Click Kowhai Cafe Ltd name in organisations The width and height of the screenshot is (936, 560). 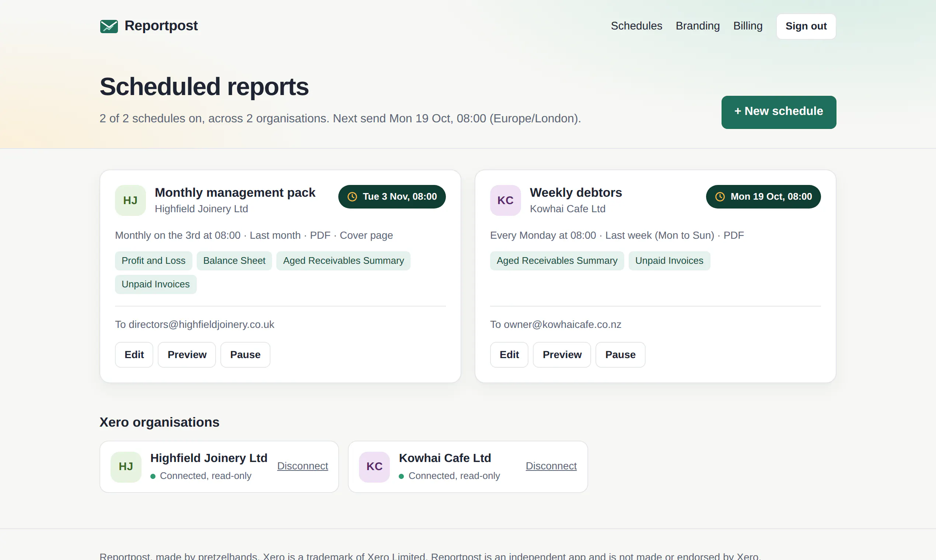445,458
